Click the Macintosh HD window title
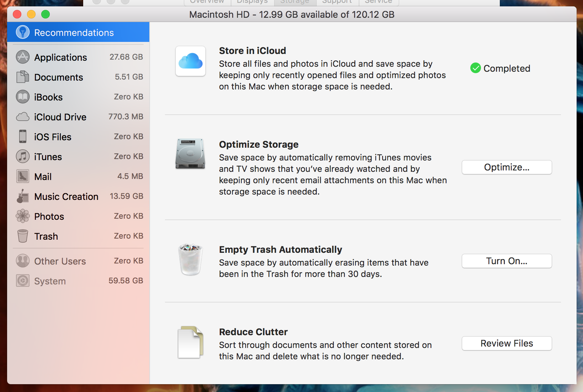The image size is (583, 392). [x=292, y=15]
